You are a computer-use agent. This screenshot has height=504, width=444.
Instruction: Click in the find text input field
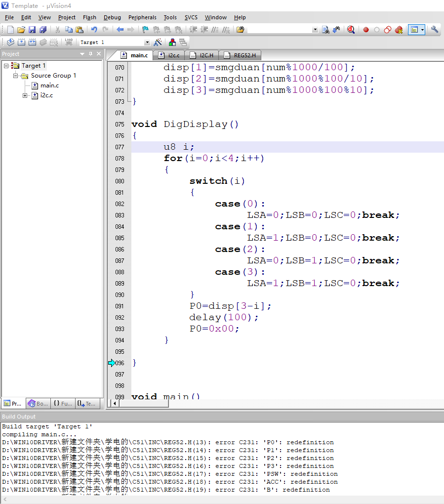(x=279, y=30)
